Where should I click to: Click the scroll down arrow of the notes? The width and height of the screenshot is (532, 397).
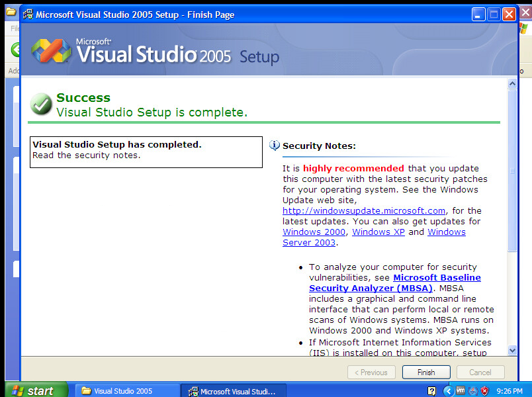pyautogui.click(x=512, y=350)
